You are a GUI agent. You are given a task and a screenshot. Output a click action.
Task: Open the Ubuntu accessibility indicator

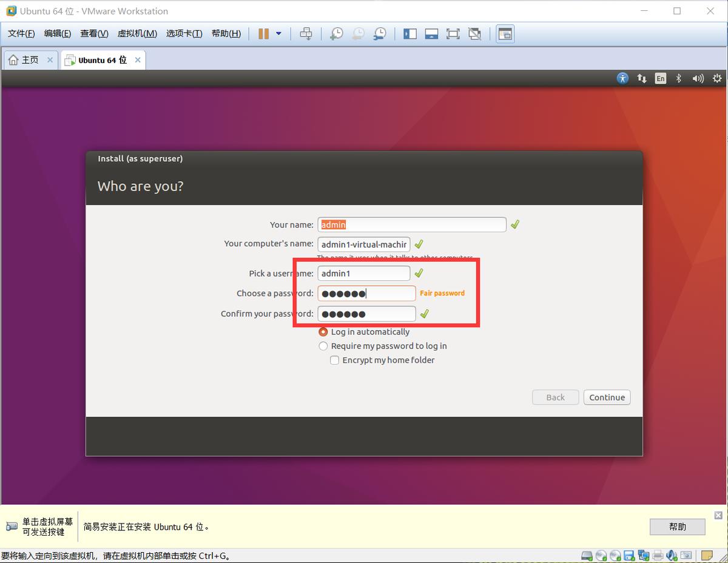(x=622, y=78)
